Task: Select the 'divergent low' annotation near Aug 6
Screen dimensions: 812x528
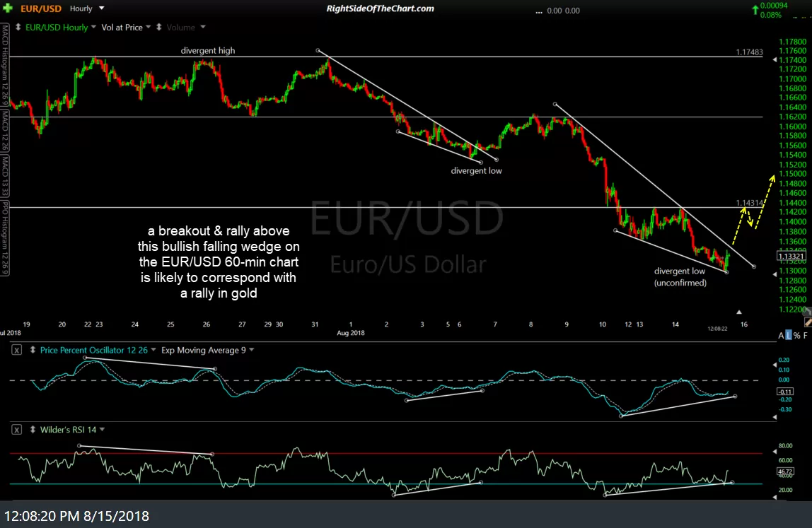Action: pyautogui.click(x=477, y=171)
